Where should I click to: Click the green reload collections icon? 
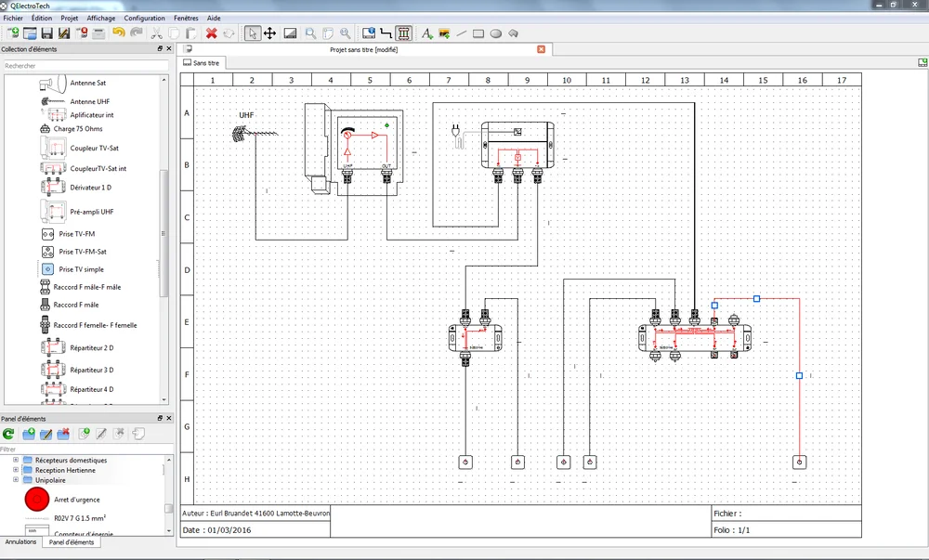pyautogui.click(x=8, y=434)
